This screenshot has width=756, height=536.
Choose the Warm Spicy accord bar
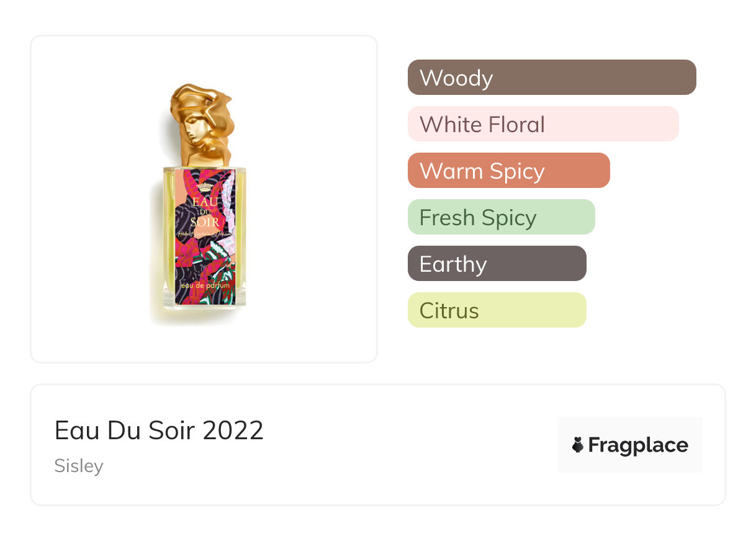coord(508,171)
